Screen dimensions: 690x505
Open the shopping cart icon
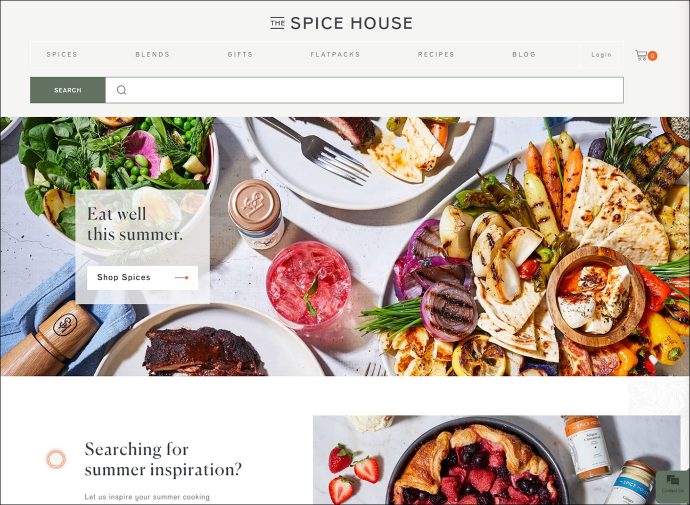(x=641, y=55)
